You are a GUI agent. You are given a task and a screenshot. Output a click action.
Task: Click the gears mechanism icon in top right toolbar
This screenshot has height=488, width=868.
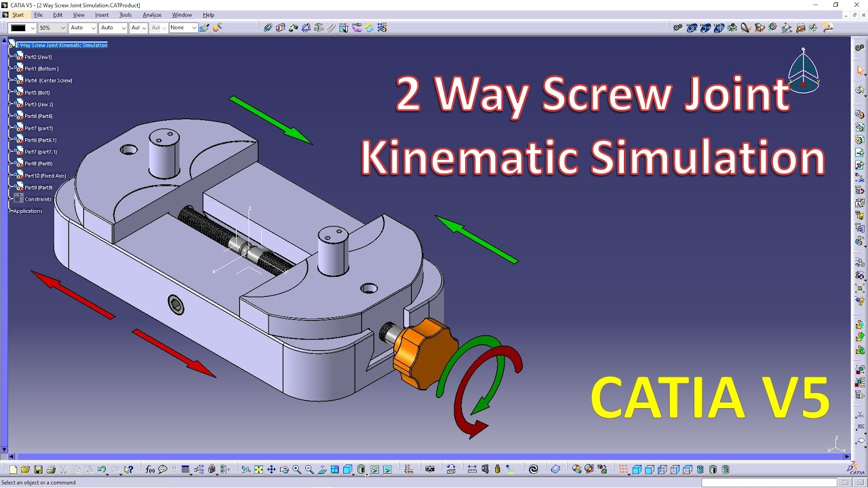[x=677, y=28]
